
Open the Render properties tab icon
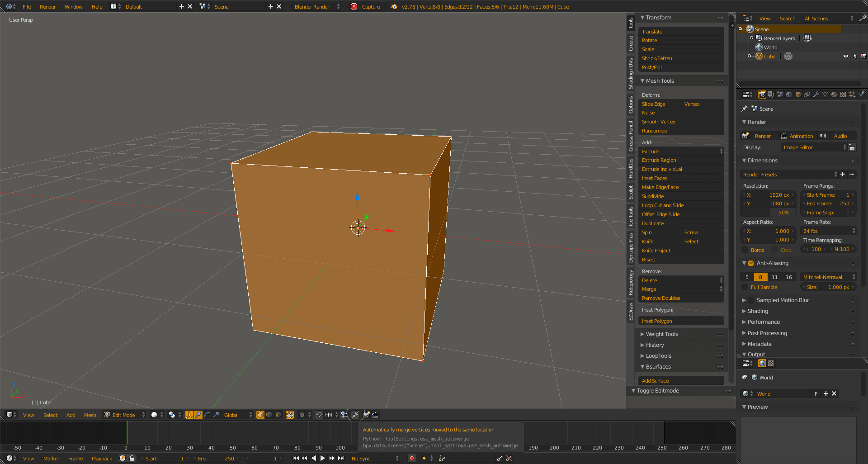point(762,95)
